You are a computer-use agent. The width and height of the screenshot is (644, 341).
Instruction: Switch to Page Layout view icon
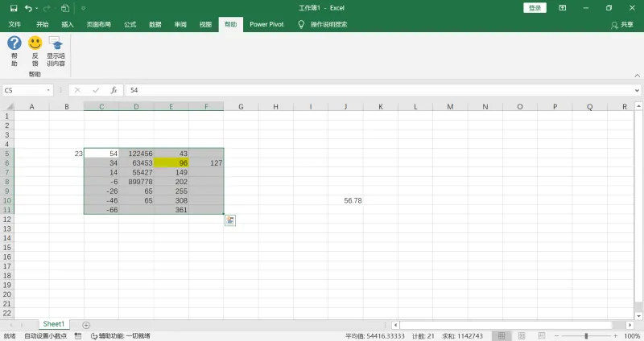[522, 336]
